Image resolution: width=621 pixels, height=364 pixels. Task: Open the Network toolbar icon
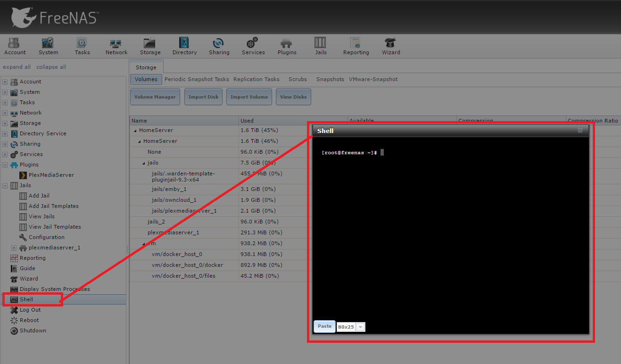click(116, 46)
